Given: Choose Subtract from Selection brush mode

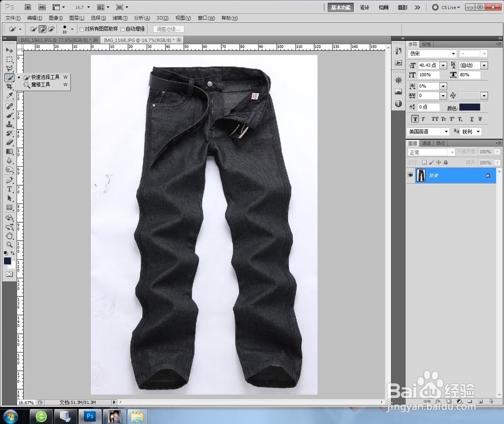Looking at the screenshot, I should coord(51,29).
